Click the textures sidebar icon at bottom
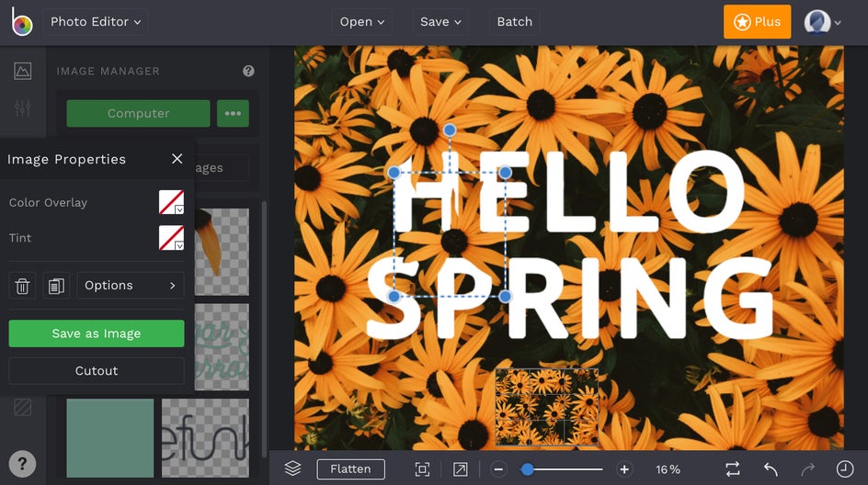This screenshot has width=868, height=485. click(23, 408)
